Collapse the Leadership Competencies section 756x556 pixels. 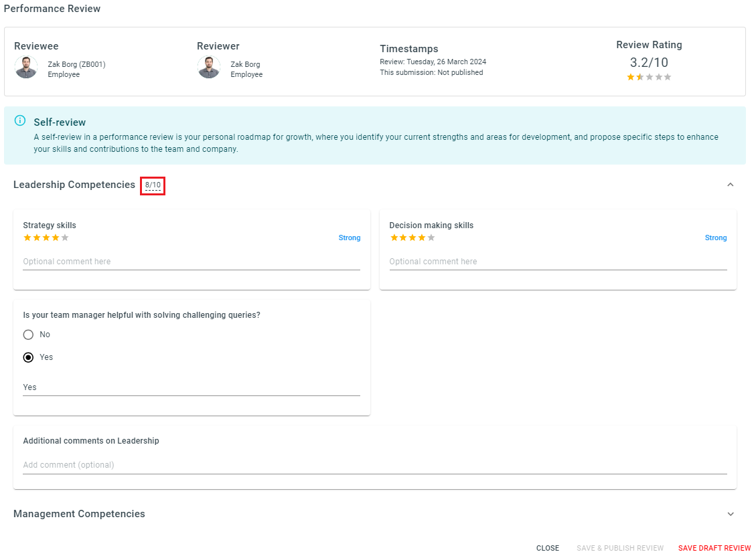click(x=730, y=185)
